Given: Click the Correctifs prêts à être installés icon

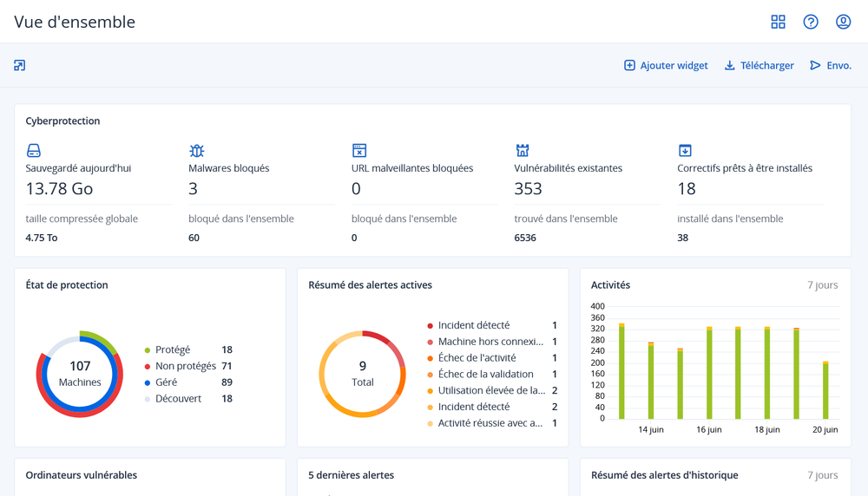Looking at the screenshot, I should (x=685, y=151).
